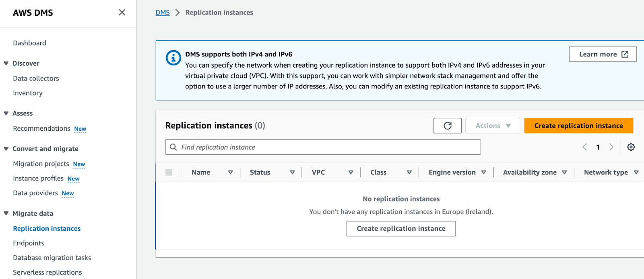Click the Learn more button
The width and height of the screenshot is (644, 279).
[603, 54]
